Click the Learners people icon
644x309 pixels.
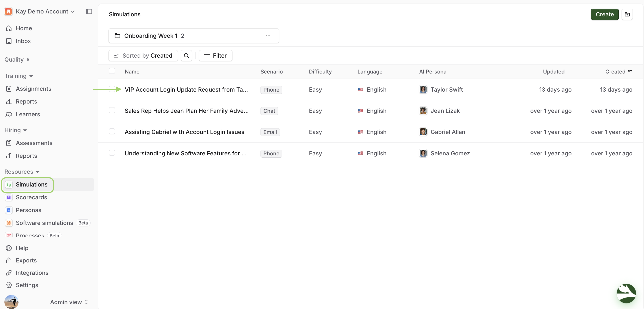point(9,114)
